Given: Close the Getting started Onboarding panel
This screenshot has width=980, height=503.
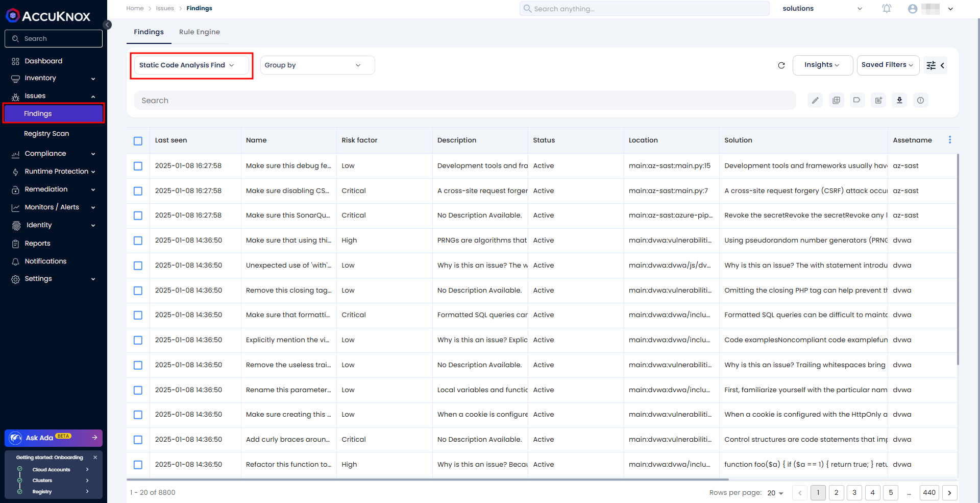Looking at the screenshot, I should tap(95, 458).
